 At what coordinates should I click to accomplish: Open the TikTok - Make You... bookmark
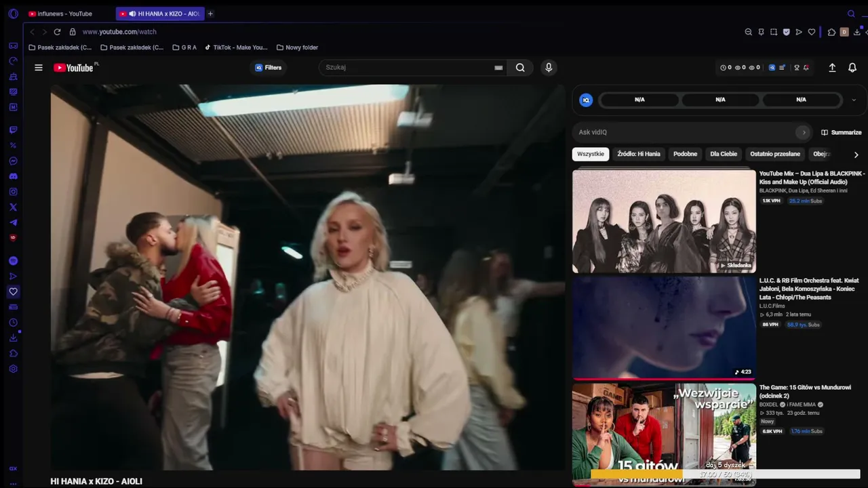[236, 47]
